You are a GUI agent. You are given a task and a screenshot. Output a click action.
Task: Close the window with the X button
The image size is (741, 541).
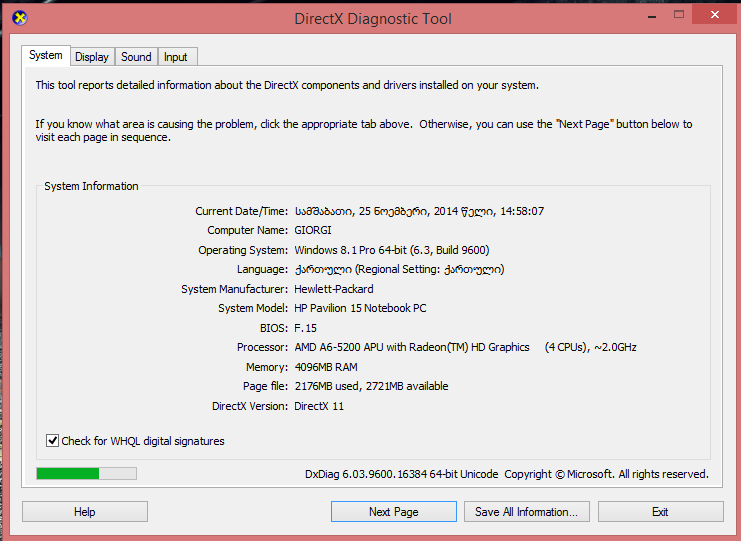coord(715,15)
